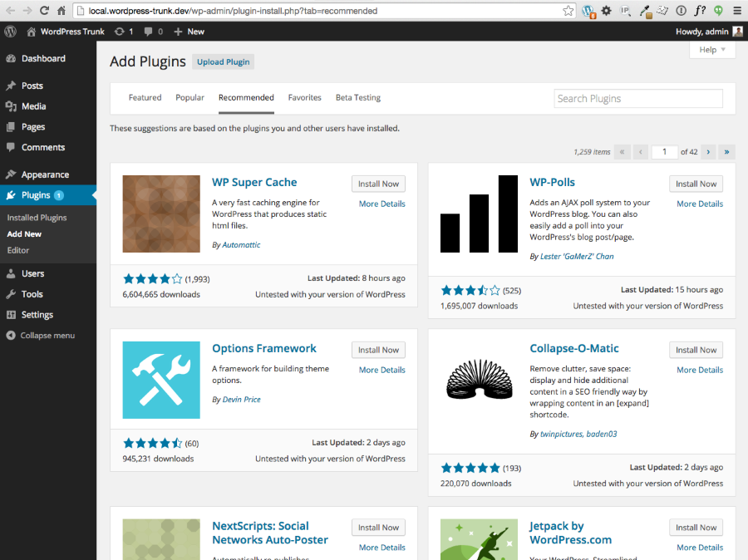Open the Collapse-O-Matic title link
Image resolution: width=748 pixels, height=560 pixels.
pos(574,349)
